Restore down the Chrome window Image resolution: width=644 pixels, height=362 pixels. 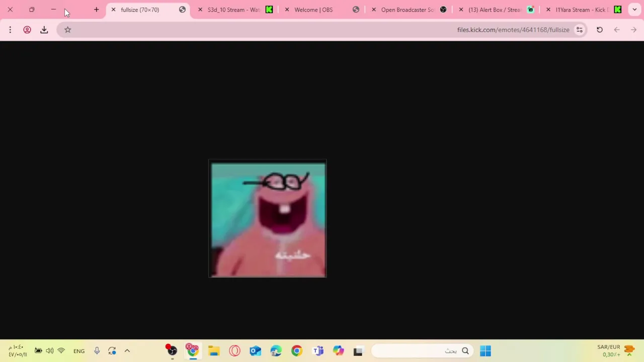tap(32, 10)
